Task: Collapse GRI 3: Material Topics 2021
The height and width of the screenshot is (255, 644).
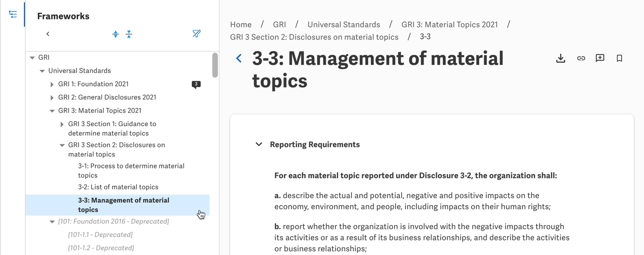Action: tap(52, 111)
